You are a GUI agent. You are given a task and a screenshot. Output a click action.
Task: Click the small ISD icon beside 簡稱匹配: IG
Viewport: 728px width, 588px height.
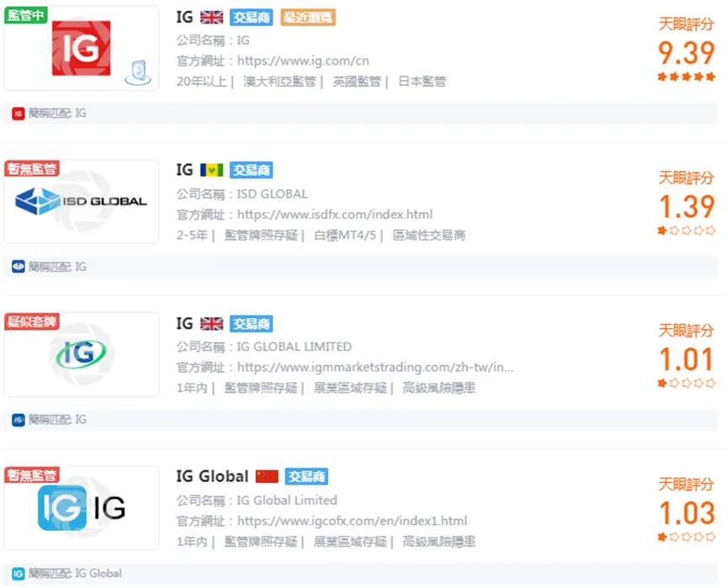19,267
